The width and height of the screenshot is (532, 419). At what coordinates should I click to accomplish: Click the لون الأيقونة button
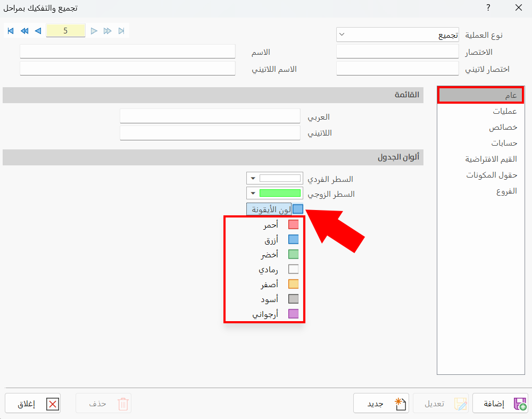click(x=269, y=209)
